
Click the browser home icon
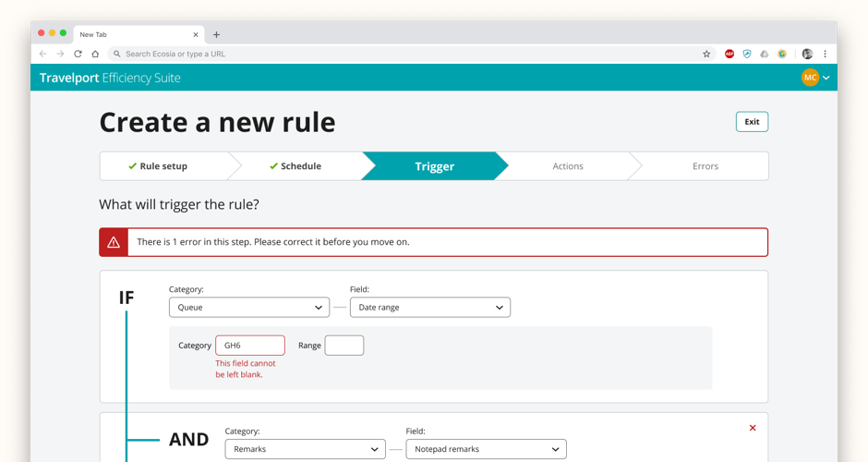click(x=95, y=55)
